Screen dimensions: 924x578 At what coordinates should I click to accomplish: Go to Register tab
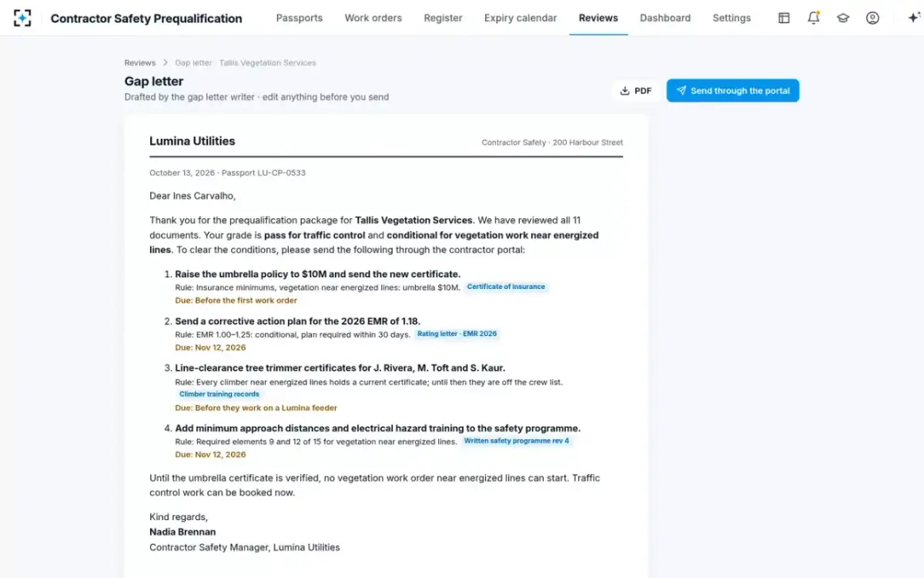point(444,18)
